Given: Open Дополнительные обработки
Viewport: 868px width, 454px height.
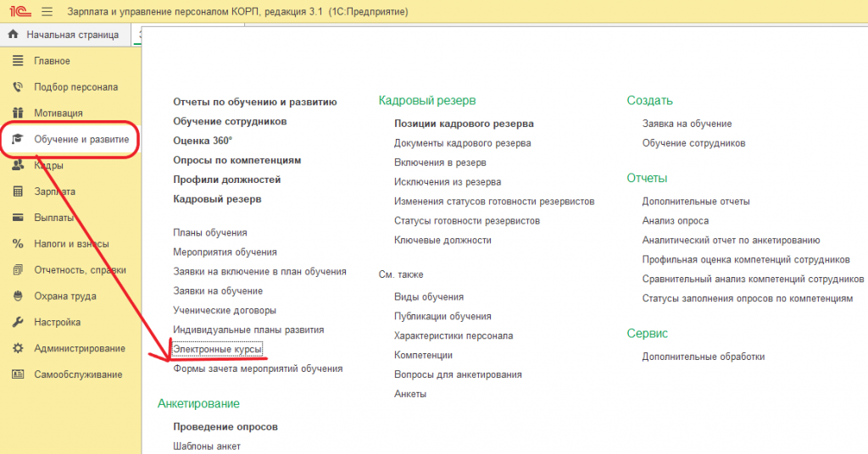Looking at the screenshot, I should coord(703,357).
